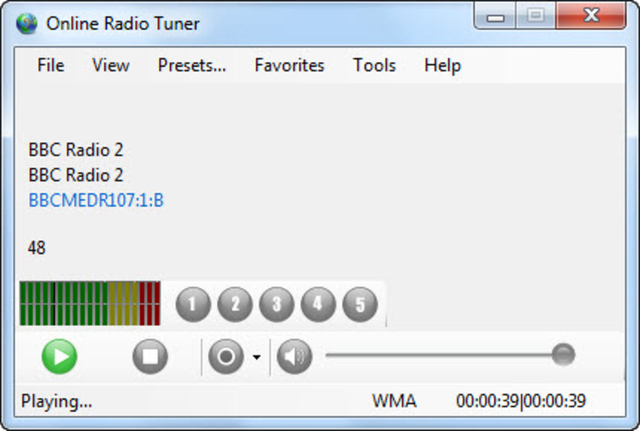640x431 pixels.
Task: Open the View menu
Action: point(111,65)
